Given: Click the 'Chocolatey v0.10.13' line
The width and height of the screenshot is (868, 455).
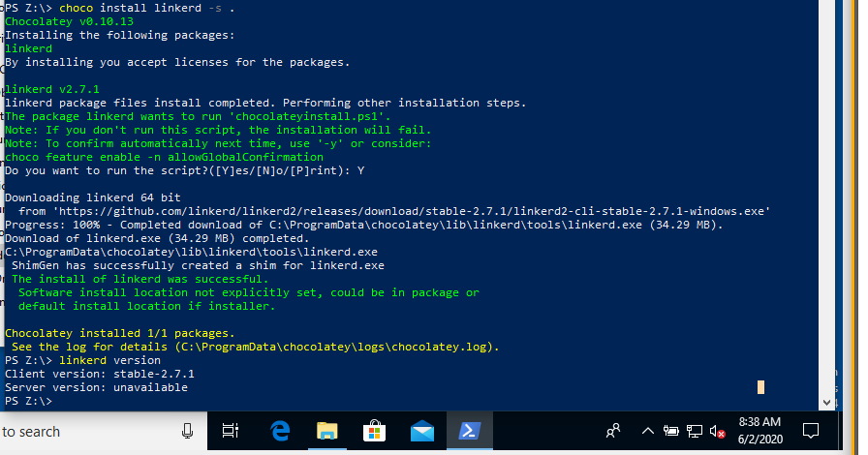Looking at the screenshot, I should point(69,21).
